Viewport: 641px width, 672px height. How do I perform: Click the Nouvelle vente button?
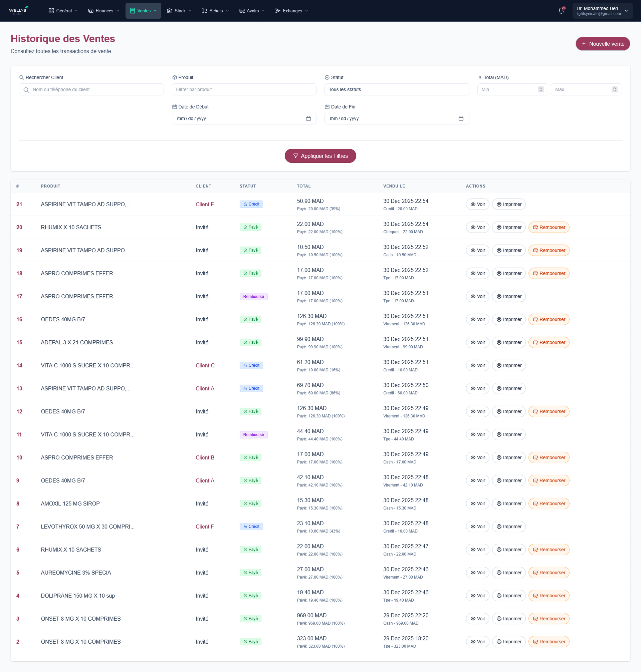pos(602,44)
